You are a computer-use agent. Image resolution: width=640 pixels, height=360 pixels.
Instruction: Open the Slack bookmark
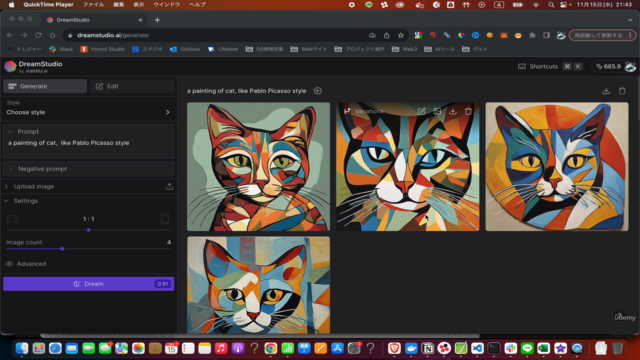point(61,49)
